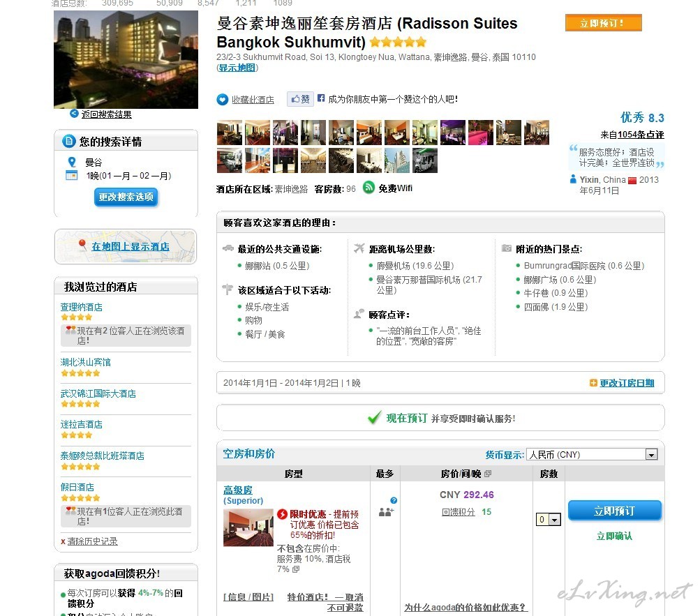Open 为什么agoda的价格如此优惠? link
Image resolution: width=700 pixels, height=616 pixels.
466,608
